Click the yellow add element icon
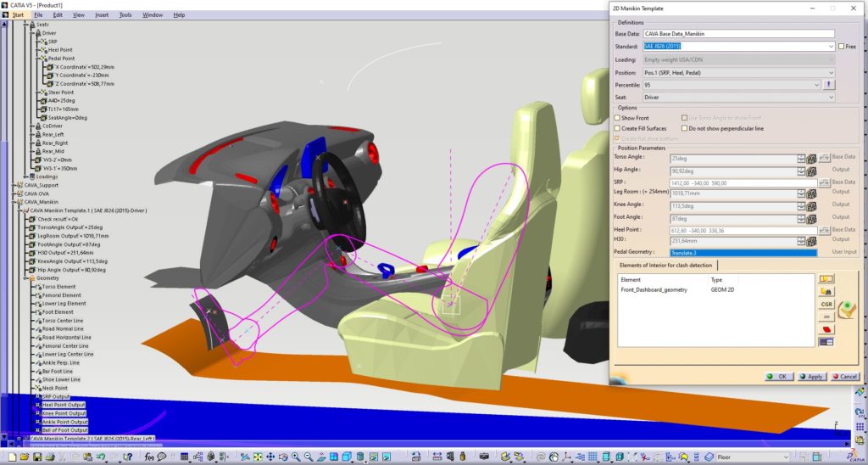The image size is (868, 465). coord(826,278)
